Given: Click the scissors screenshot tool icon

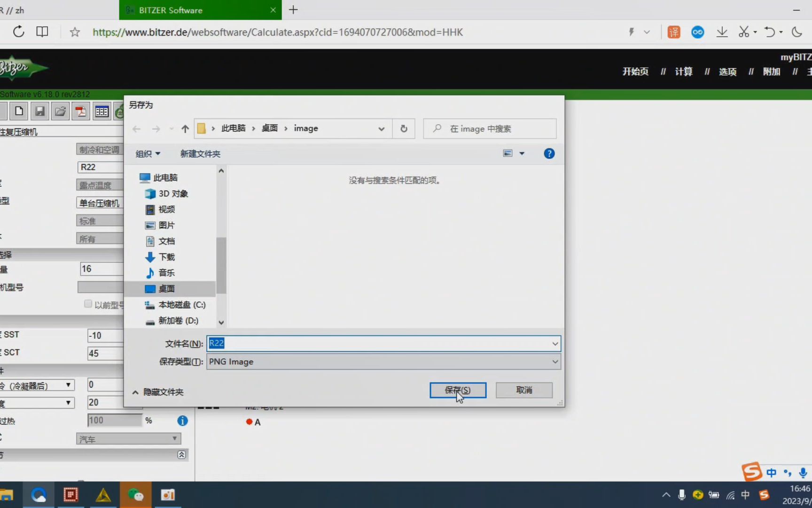Looking at the screenshot, I should tap(743, 32).
